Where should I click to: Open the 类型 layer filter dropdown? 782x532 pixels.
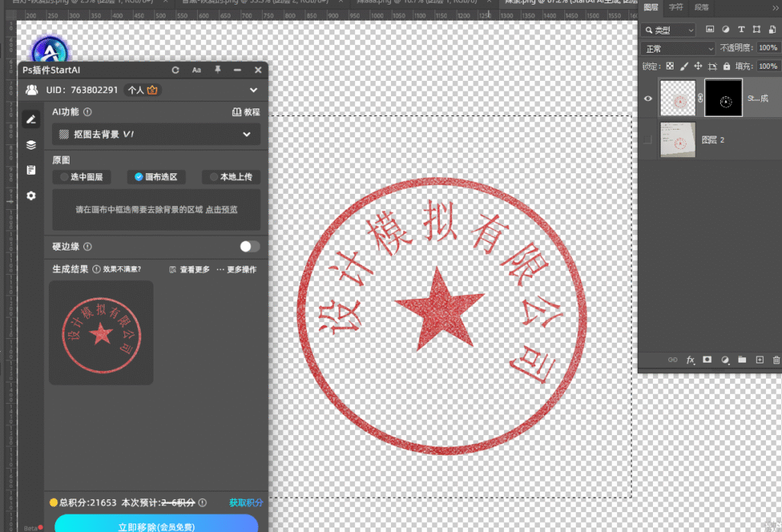pos(667,30)
